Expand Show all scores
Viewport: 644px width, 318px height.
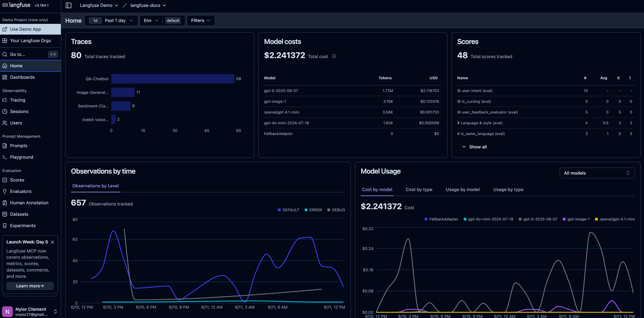(x=474, y=147)
